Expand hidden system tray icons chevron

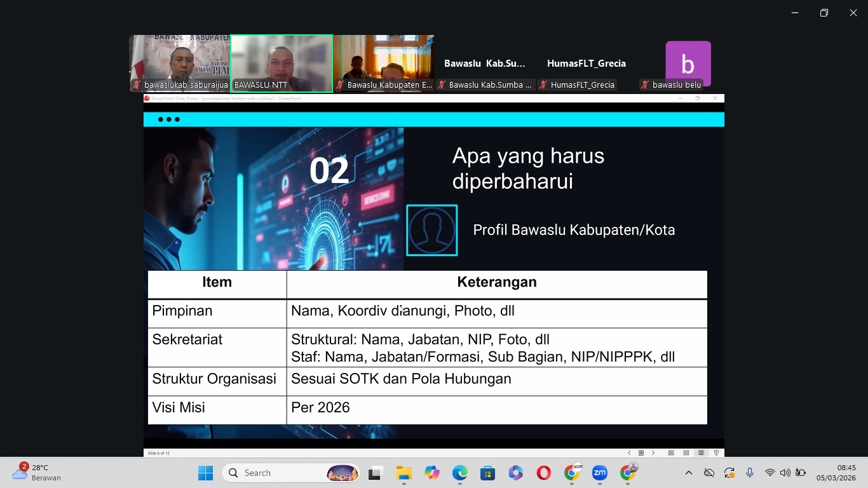pos(688,473)
